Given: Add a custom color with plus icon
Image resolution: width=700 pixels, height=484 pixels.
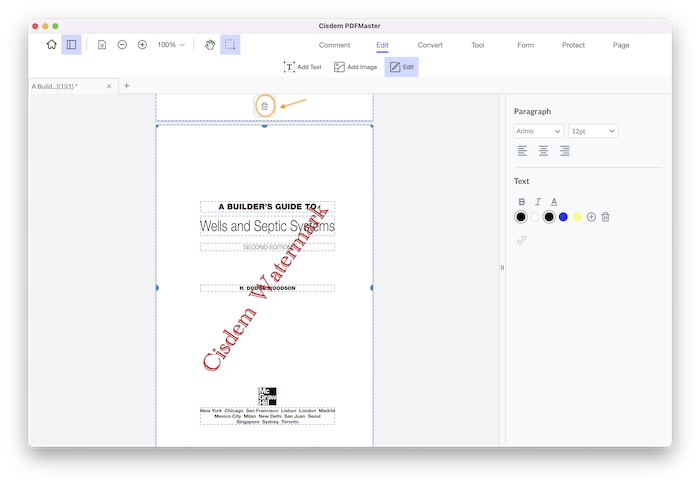Looking at the screenshot, I should pos(591,217).
